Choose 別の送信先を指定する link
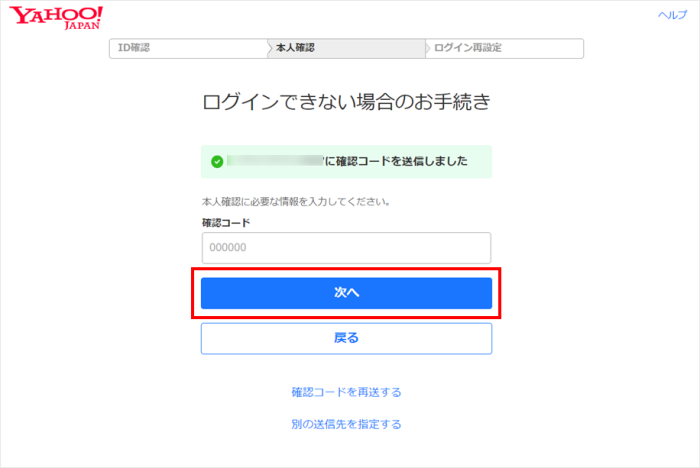The image size is (700, 468). coord(346,424)
